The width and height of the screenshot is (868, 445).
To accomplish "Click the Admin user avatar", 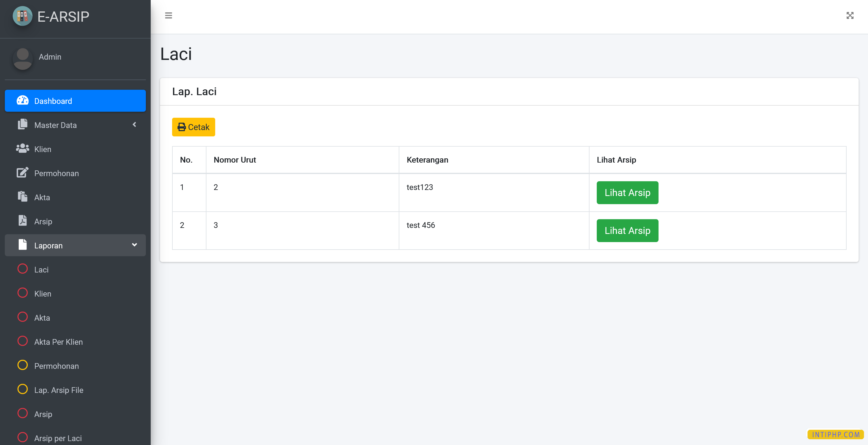I will [23, 59].
